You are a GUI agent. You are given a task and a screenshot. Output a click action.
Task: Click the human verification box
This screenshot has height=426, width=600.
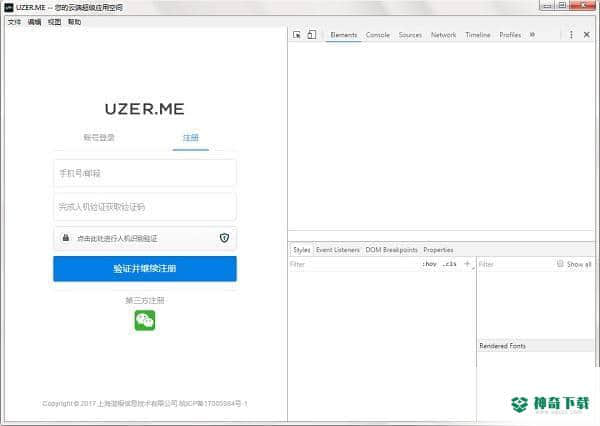point(145,238)
